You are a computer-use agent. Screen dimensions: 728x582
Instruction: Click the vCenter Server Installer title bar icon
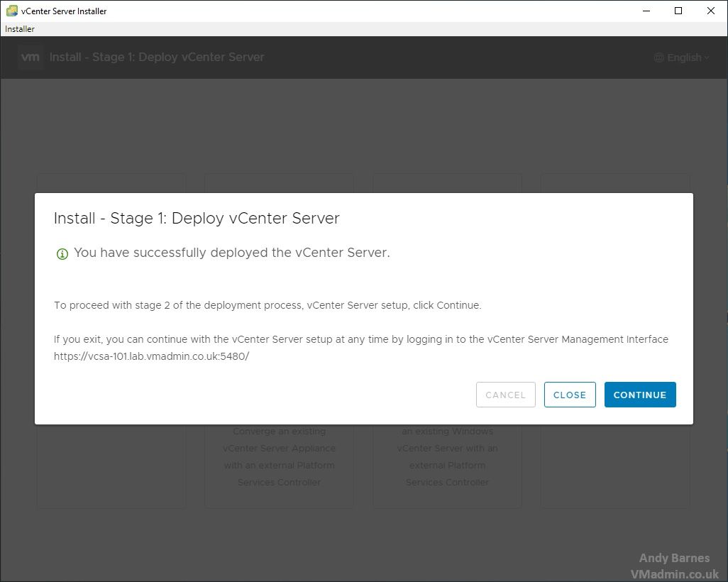click(x=11, y=11)
